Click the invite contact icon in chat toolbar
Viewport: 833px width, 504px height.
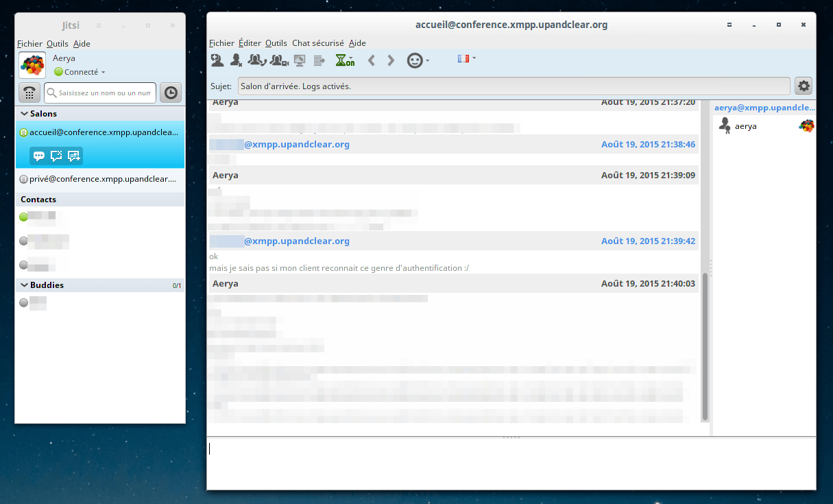[217, 60]
